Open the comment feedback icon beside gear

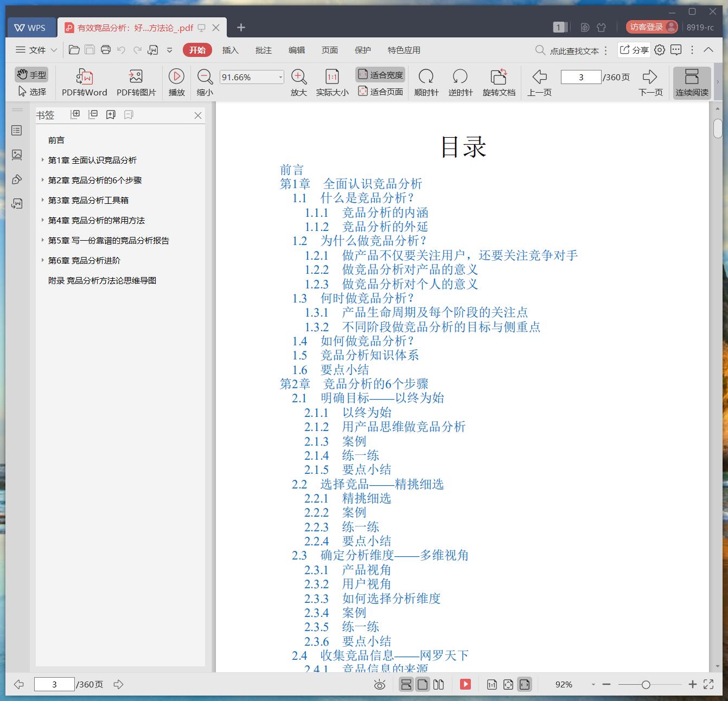(676, 50)
